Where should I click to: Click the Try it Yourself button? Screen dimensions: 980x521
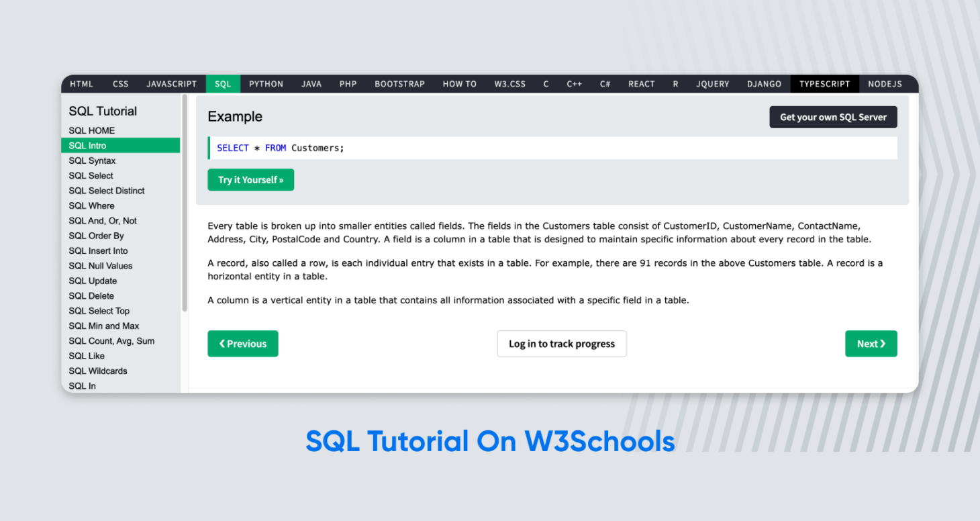click(250, 179)
